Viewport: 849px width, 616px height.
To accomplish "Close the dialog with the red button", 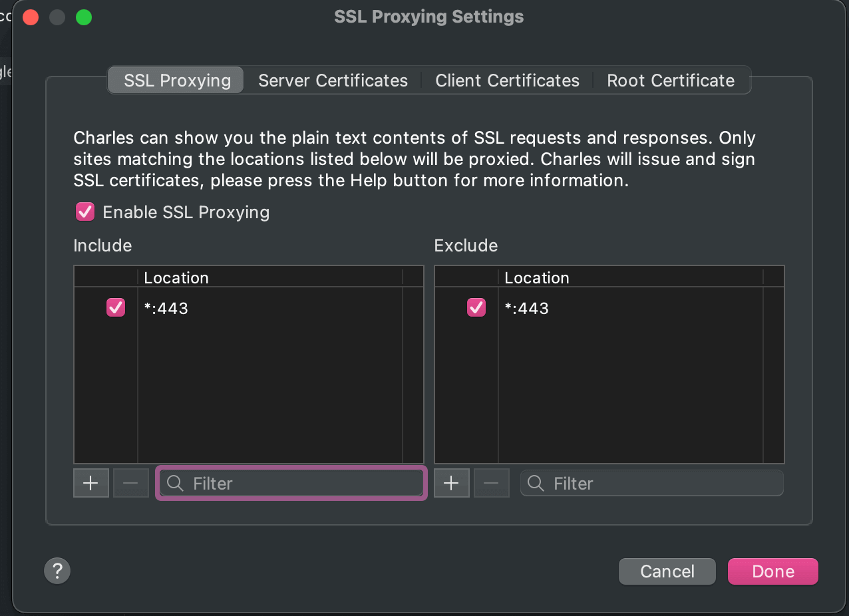I will 31,17.
